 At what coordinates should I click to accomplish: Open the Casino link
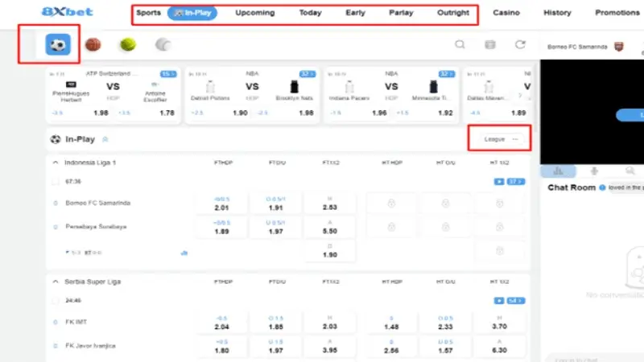506,13
